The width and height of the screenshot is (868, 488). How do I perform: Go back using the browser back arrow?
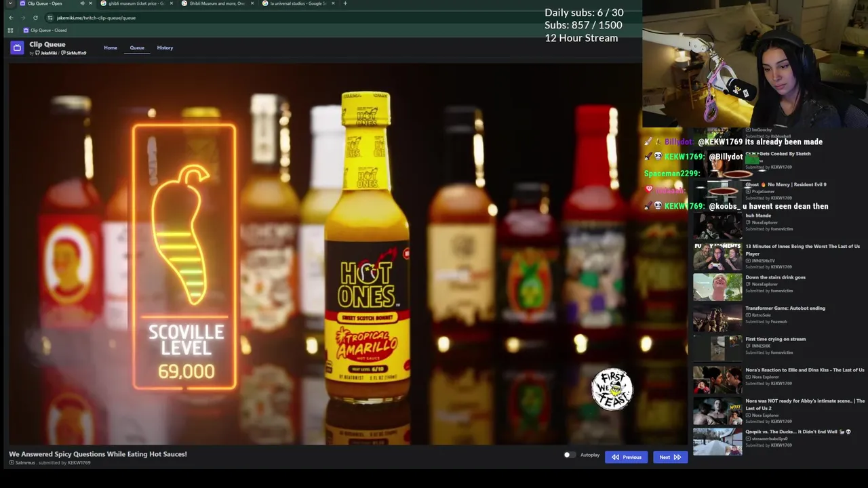(x=11, y=18)
